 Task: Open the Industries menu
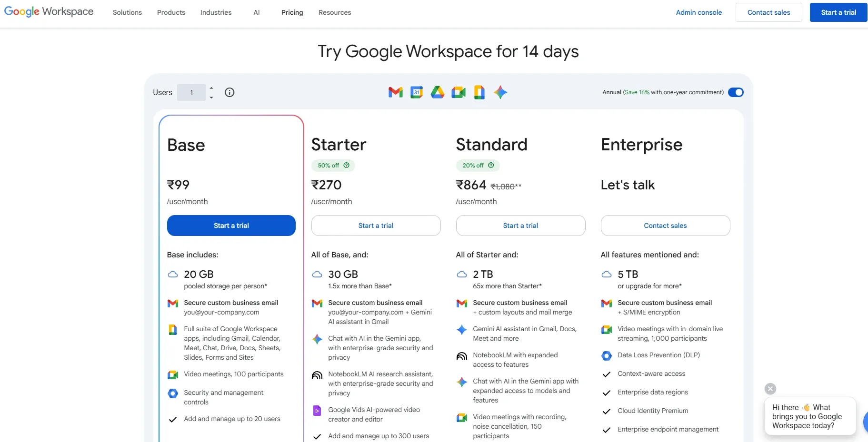click(x=216, y=12)
